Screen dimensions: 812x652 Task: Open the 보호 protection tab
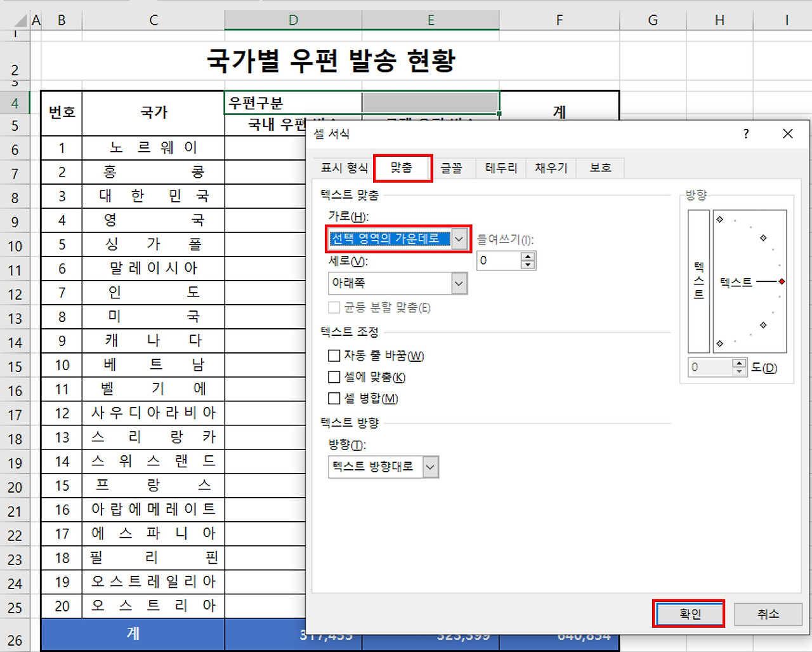598,168
